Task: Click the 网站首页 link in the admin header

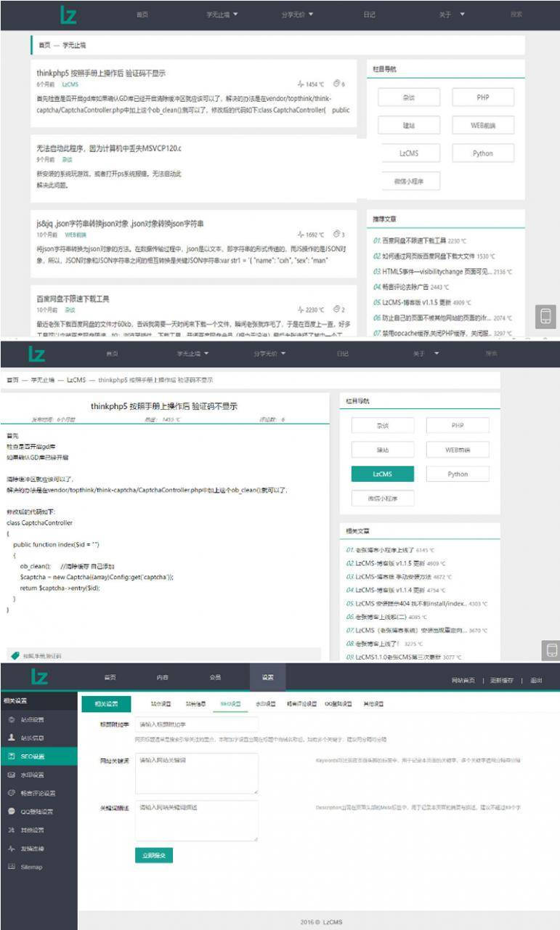Action: [x=463, y=680]
